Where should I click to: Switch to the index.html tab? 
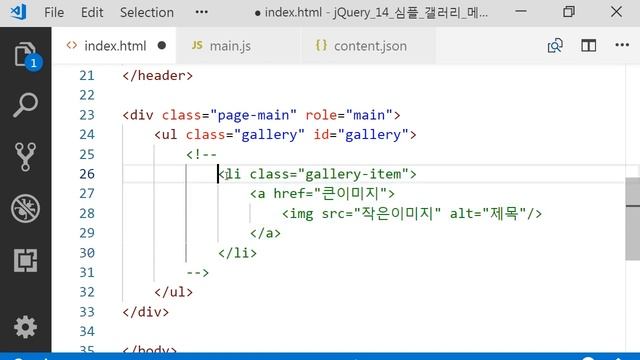coord(114,46)
